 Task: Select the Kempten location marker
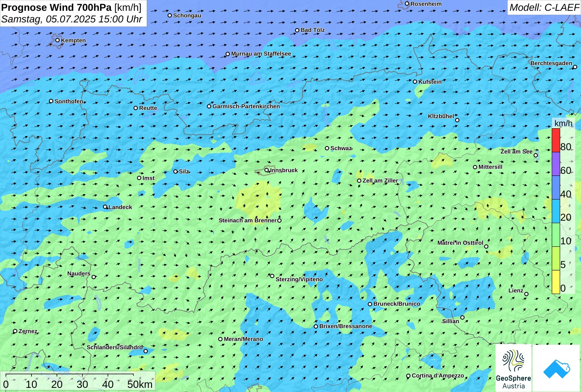tap(58, 40)
